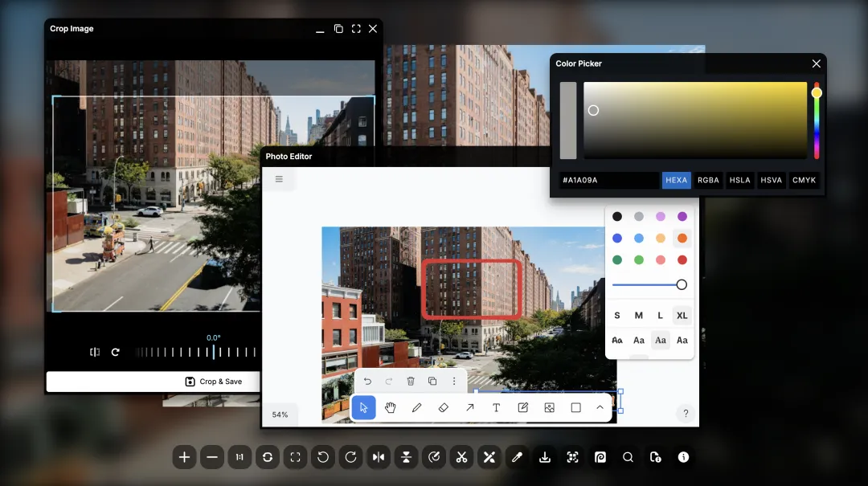
Task: Pick the orange color swatch
Action: (x=682, y=238)
